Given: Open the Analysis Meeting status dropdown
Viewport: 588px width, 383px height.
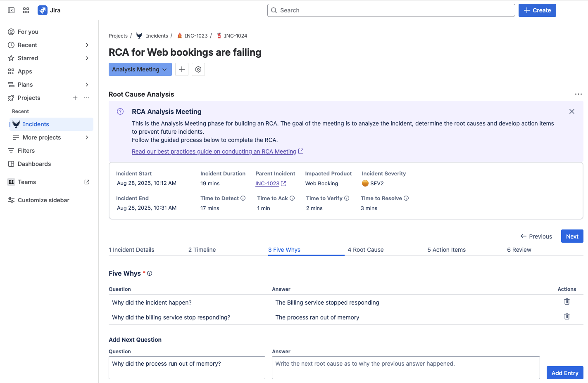Looking at the screenshot, I should click(x=140, y=69).
